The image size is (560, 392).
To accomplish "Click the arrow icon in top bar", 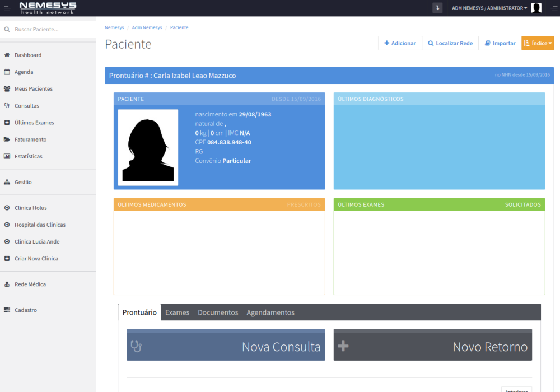I will pos(437,8).
